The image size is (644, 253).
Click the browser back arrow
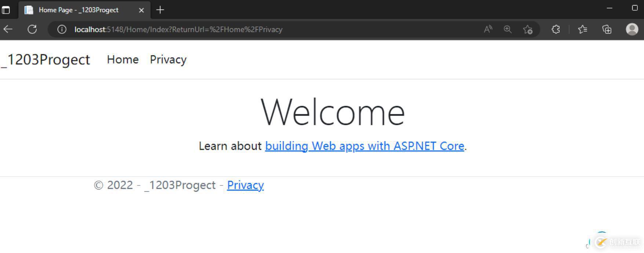8,29
